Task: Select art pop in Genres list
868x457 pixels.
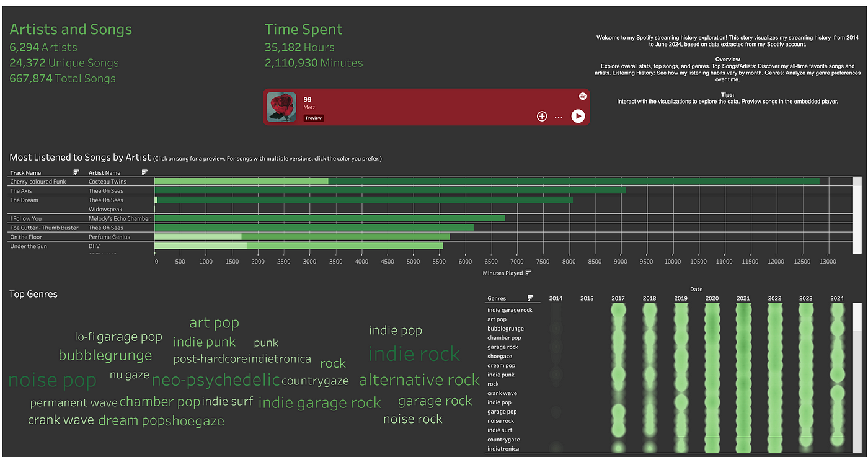Action: tap(497, 319)
